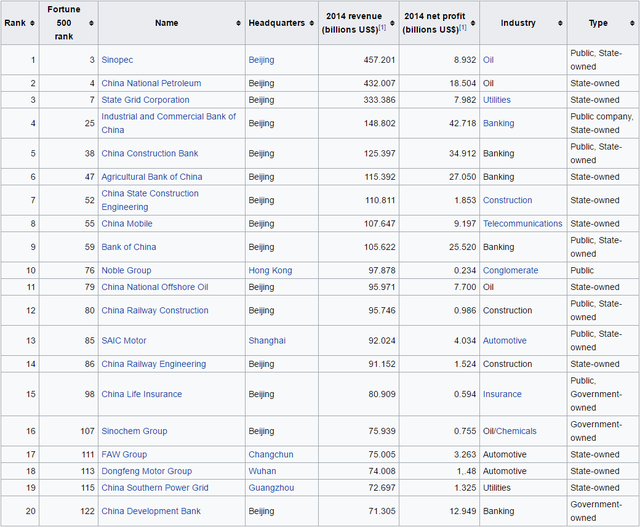Open China Development Bank link
The image size is (640, 527).
click(x=151, y=511)
